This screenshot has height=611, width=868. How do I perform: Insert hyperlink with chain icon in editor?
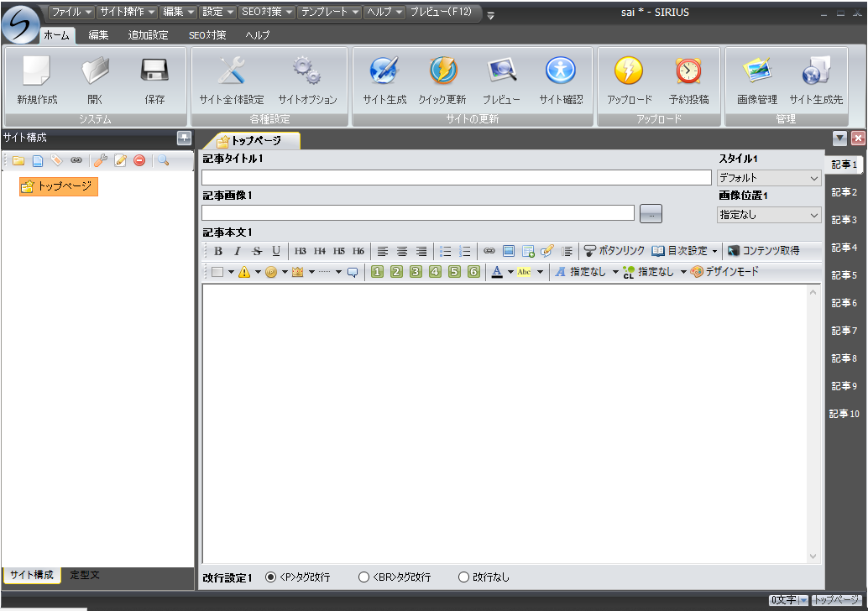pos(489,251)
